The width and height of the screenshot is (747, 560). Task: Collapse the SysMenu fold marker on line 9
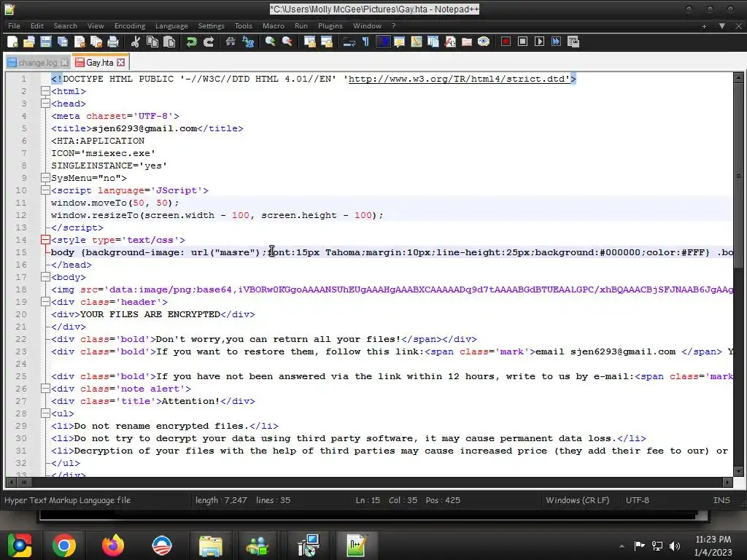(45, 178)
